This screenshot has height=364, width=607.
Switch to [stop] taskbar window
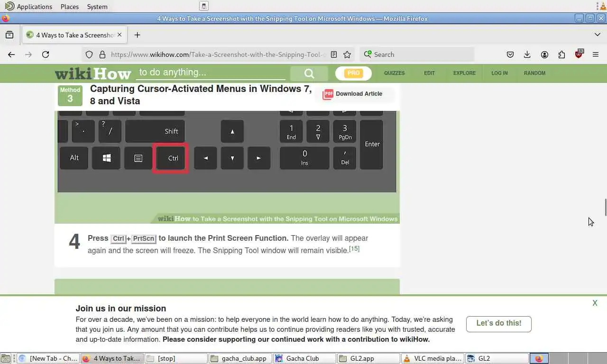point(176,358)
